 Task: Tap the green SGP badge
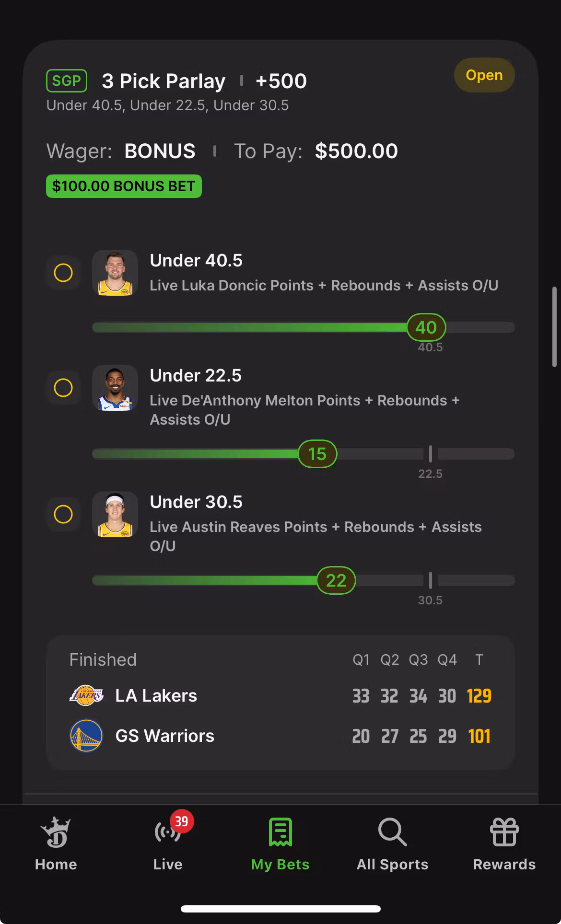pos(67,81)
